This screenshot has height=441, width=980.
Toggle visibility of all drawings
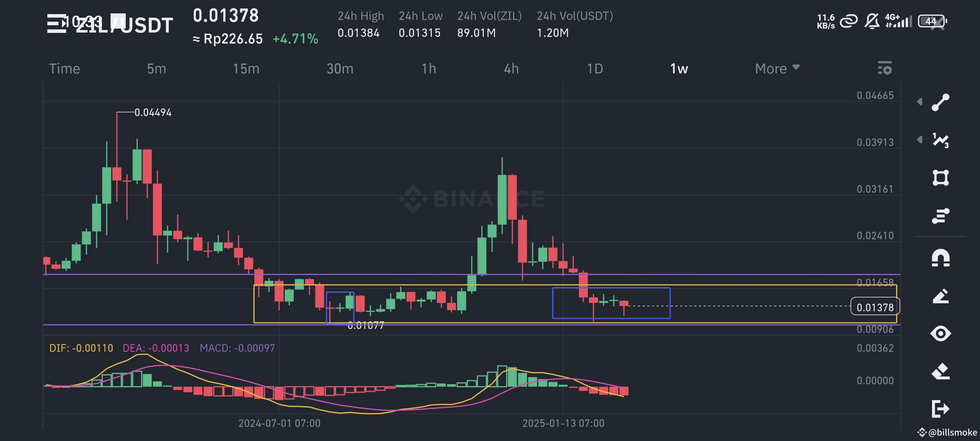tap(941, 334)
